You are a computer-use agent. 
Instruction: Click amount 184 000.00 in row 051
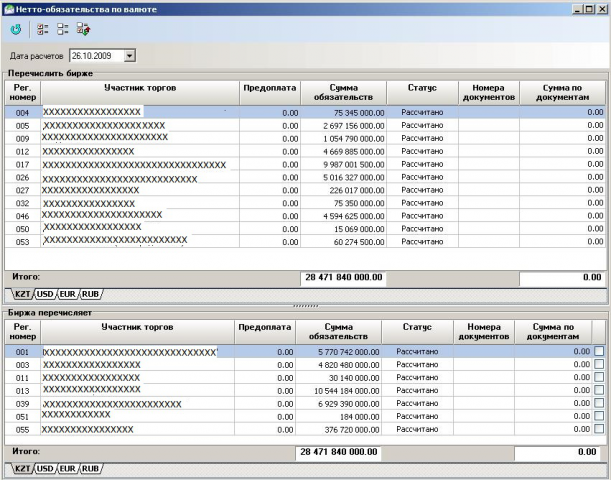tap(359, 416)
